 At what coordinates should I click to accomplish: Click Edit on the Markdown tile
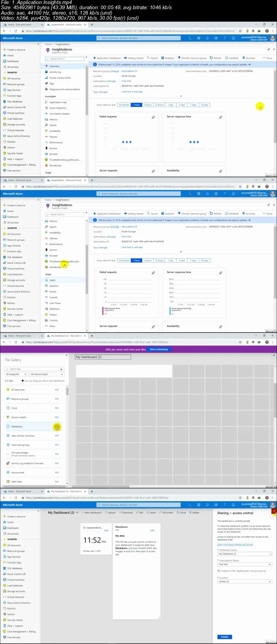click(152, 530)
